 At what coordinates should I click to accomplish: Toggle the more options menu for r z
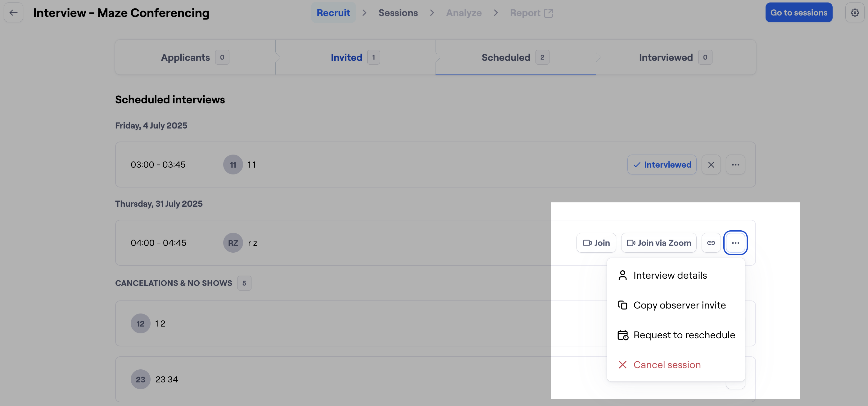[x=735, y=243]
